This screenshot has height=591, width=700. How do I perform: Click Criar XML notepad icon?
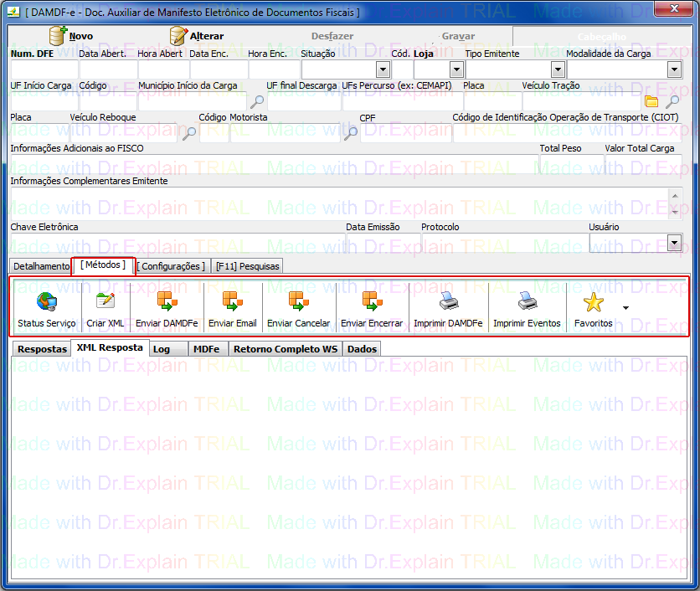pyautogui.click(x=106, y=301)
